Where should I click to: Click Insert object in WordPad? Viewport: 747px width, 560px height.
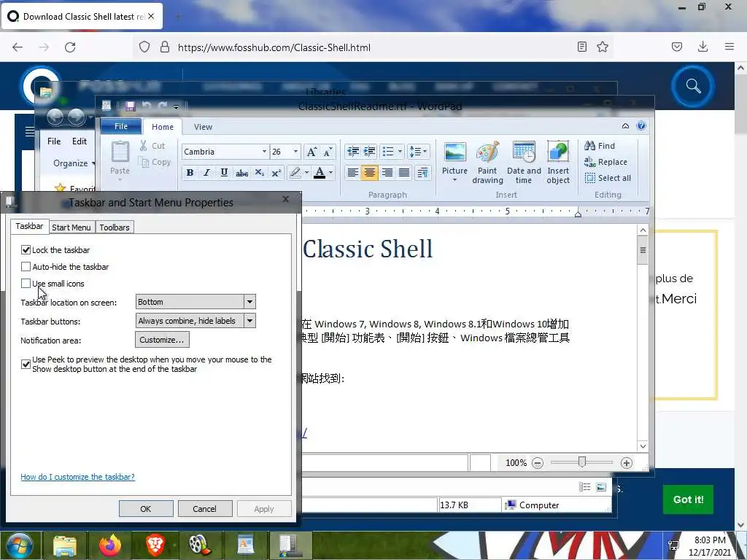(x=558, y=163)
